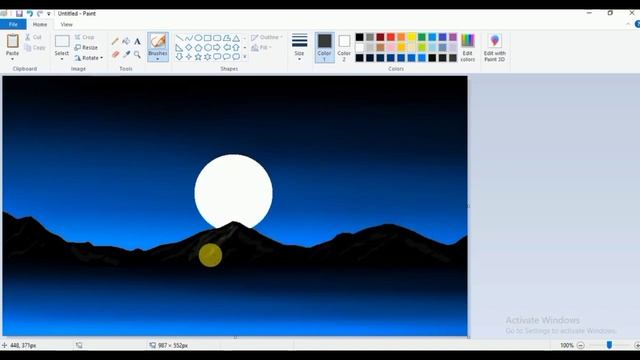This screenshot has height=360, width=640.
Task: Click the 100% zoom level text
Action: click(x=567, y=345)
